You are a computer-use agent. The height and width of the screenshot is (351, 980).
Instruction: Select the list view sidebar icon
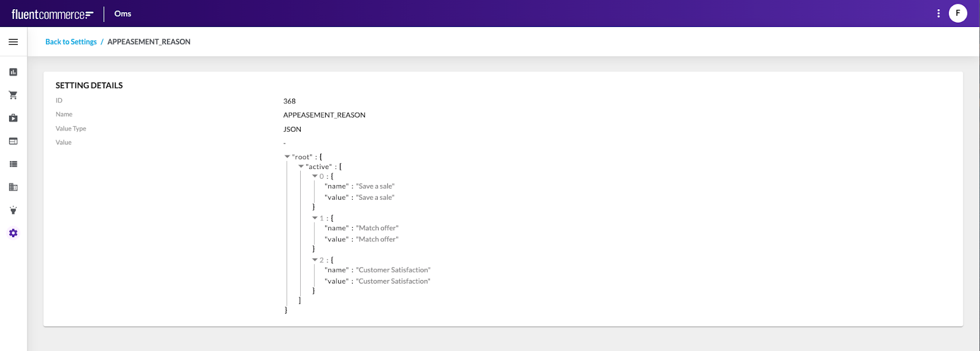pos(13,164)
